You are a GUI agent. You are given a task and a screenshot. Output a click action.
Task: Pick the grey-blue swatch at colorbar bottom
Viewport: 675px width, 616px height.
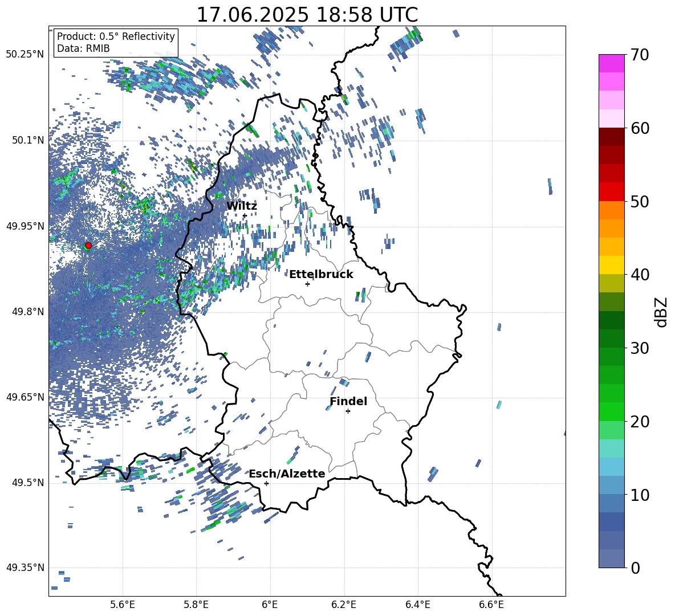point(611,558)
